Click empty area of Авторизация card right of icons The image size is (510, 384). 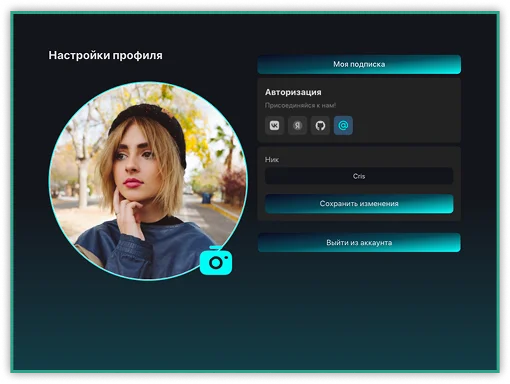[407, 125]
